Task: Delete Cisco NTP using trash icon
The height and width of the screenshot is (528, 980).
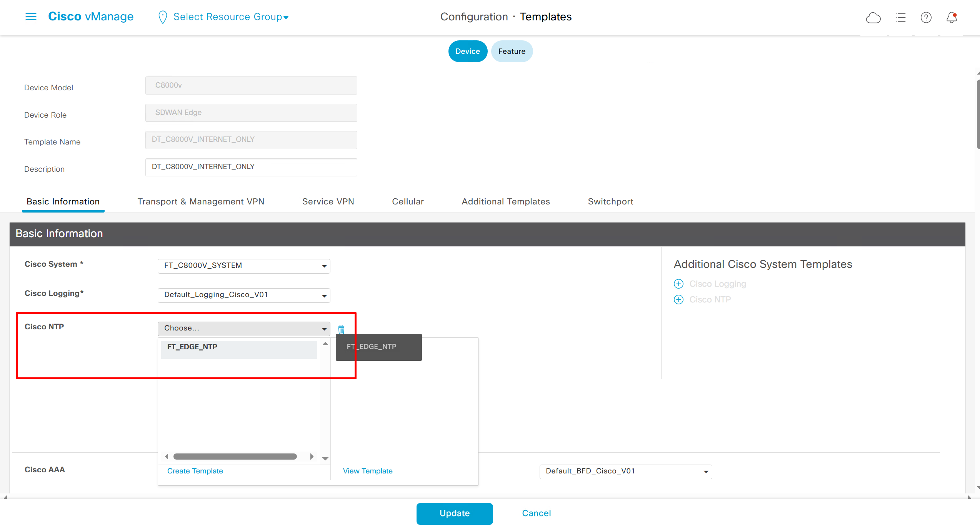Action: click(341, 329)
